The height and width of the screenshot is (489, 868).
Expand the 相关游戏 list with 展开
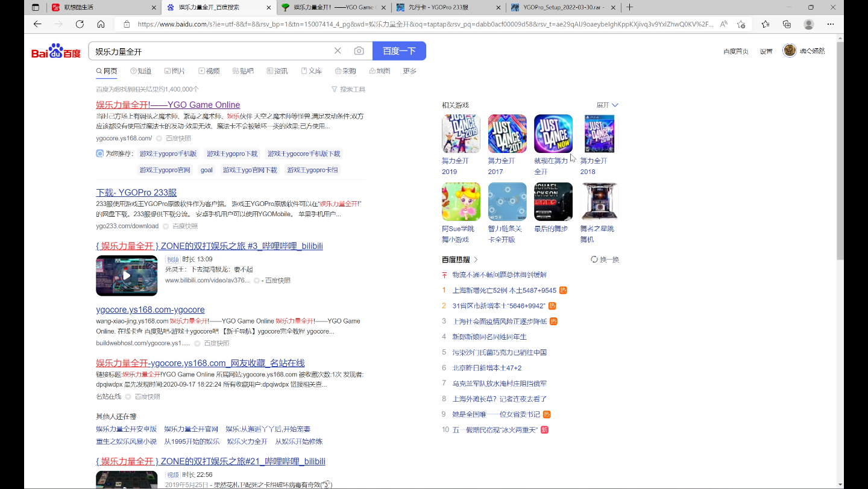click(x=608, y=105)
